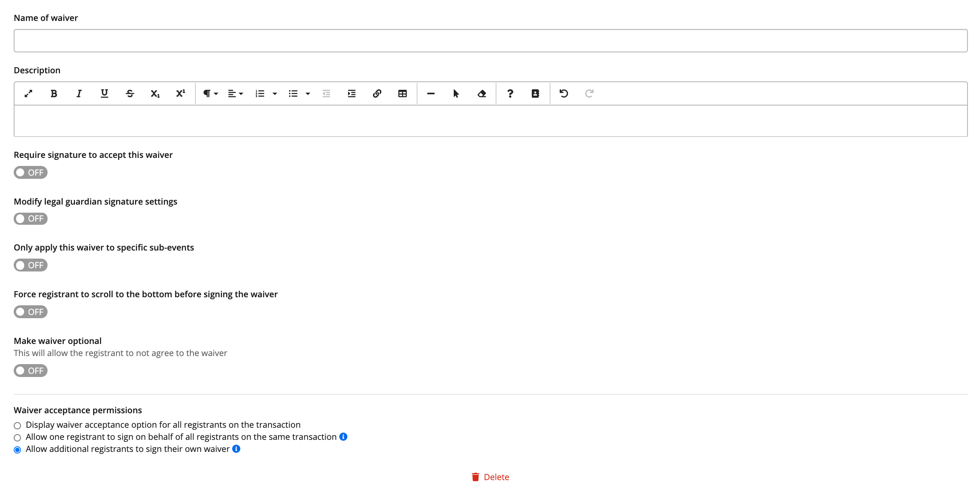Insert a hyperlink
The height and width of the screenshot is (493, 980).
tap(377, 93)
